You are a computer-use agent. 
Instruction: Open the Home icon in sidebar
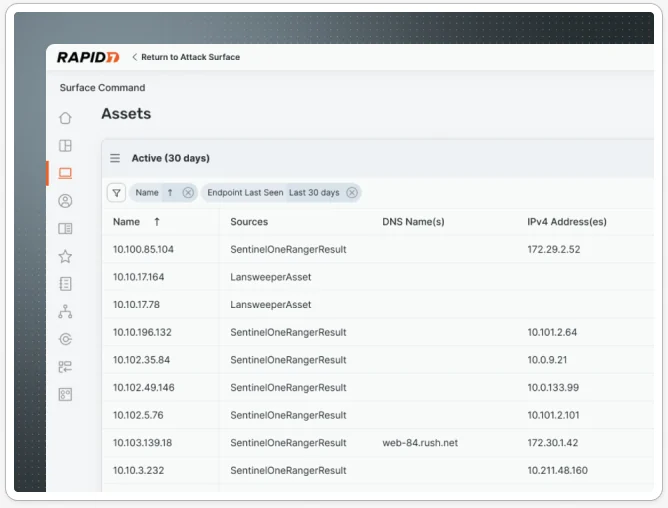point(65,118)
